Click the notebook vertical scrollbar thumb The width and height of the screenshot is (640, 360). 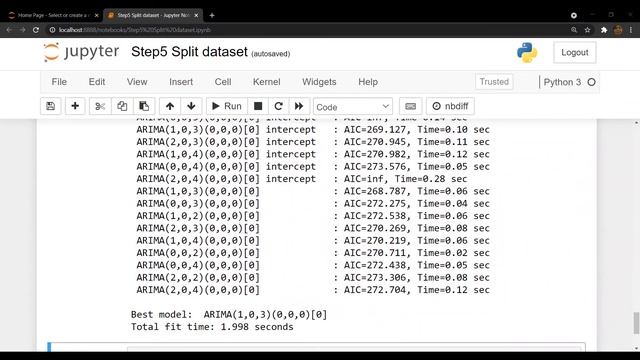pos(636,323)
